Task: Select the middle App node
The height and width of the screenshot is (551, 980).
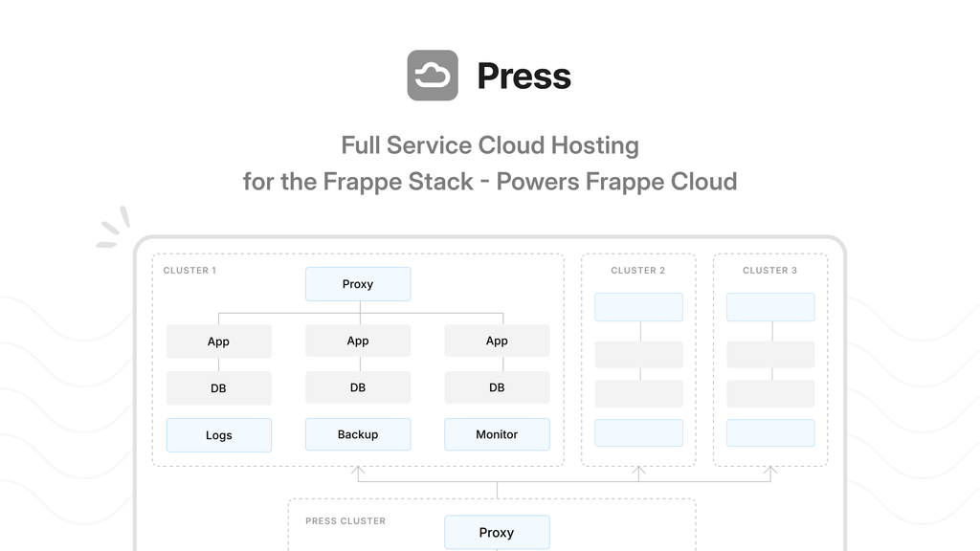Action: coord(358,341)
